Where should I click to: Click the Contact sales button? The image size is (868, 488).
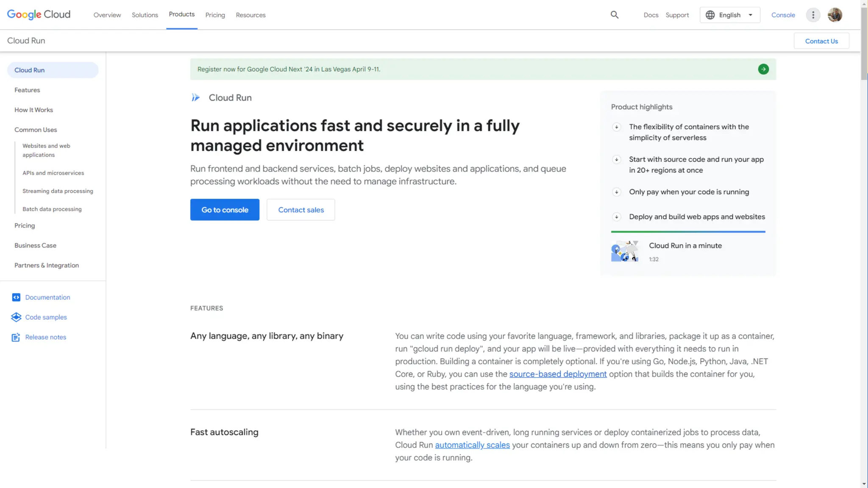301,210
